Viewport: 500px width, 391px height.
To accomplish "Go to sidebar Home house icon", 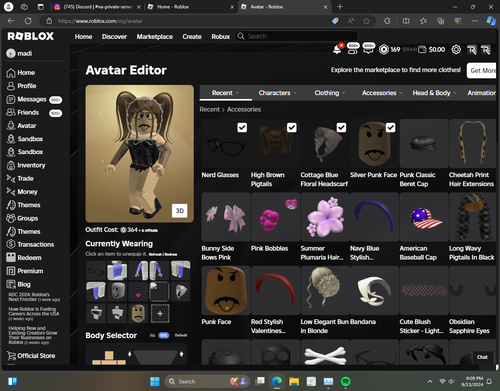I will coord(11,73).
